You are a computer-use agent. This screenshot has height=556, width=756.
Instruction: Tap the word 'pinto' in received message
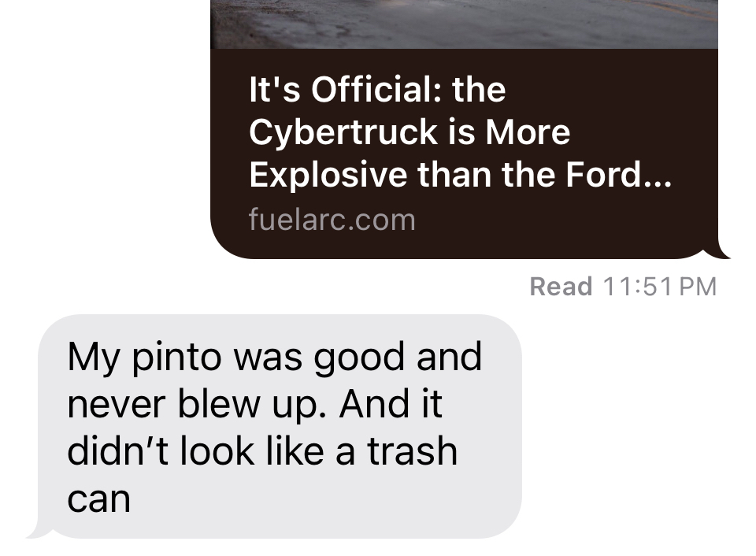coord(176,358)
